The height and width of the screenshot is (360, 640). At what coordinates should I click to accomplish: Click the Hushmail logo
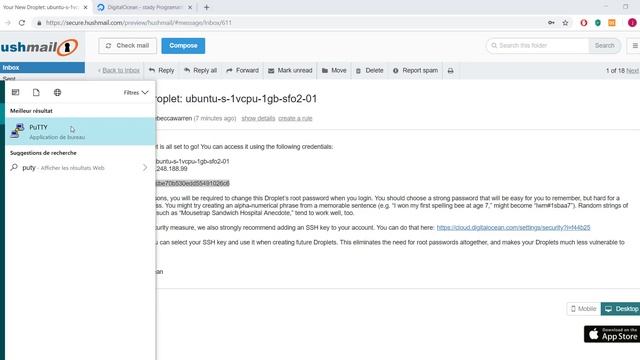[39, 47]
